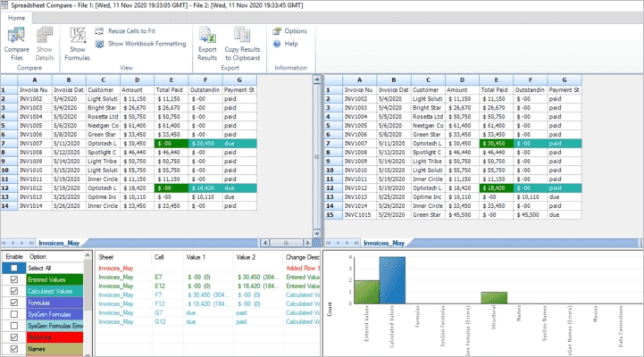Select column D header in the left grid

pos(138,80)
